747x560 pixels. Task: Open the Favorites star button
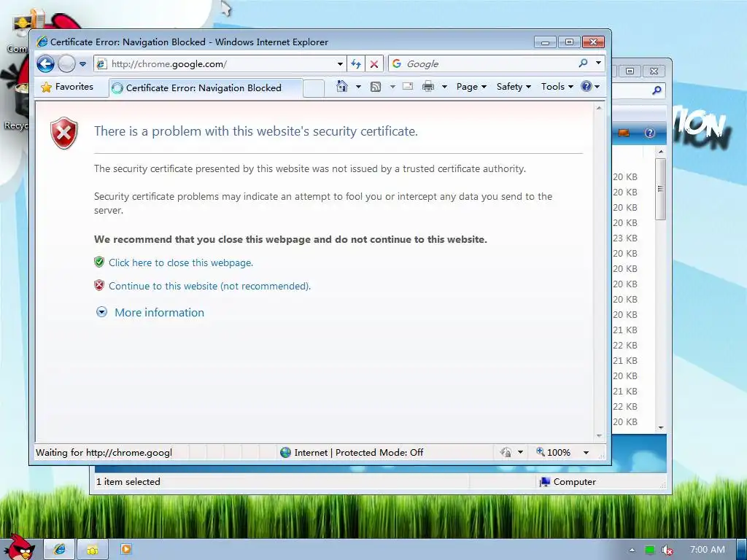tap(67, 87)
